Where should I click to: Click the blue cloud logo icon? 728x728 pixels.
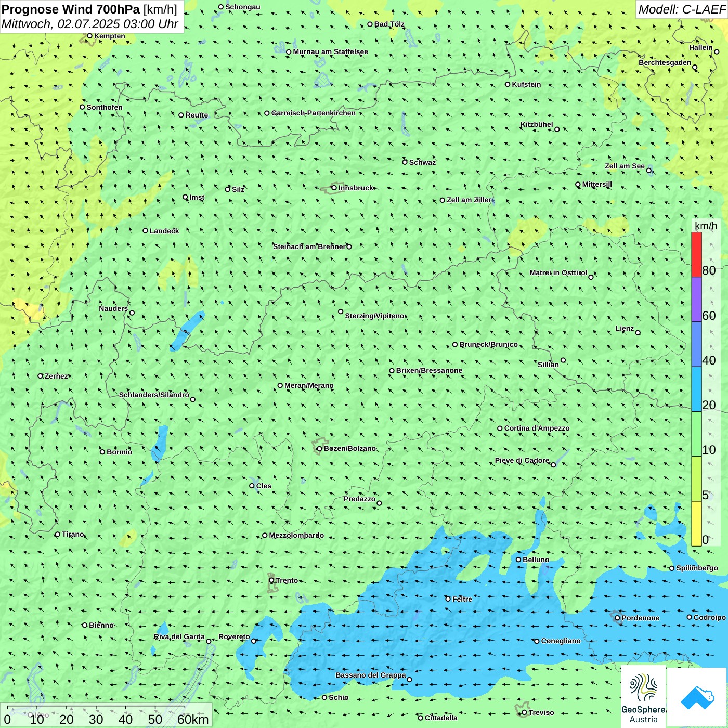[x=697, y=697]
